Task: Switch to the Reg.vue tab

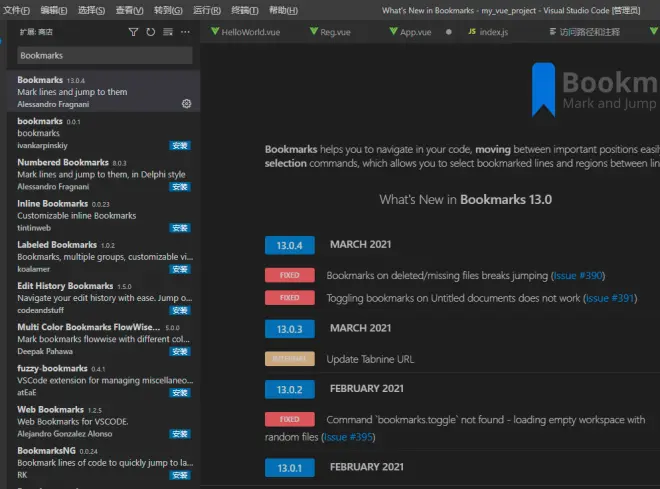Action: (335, 32)
